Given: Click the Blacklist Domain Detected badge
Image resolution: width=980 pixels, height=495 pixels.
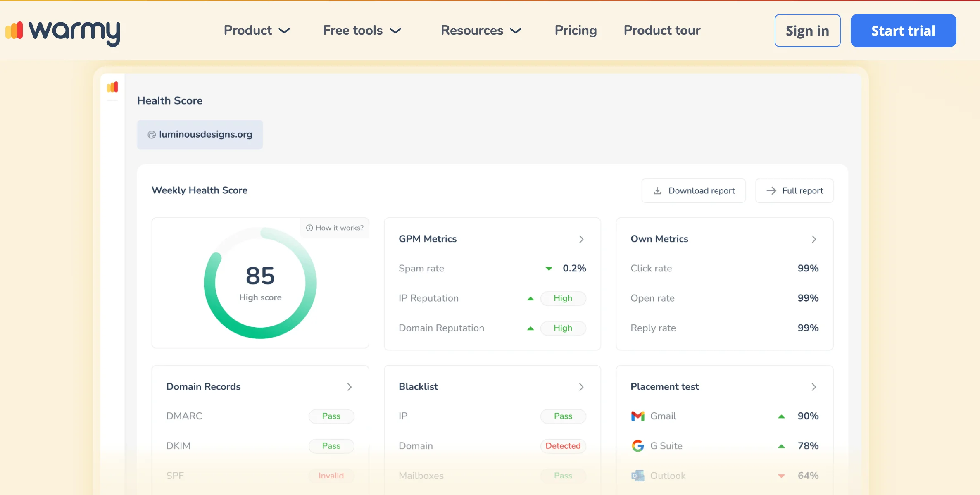Looking at the screenshot, I should tap(563, 446).
